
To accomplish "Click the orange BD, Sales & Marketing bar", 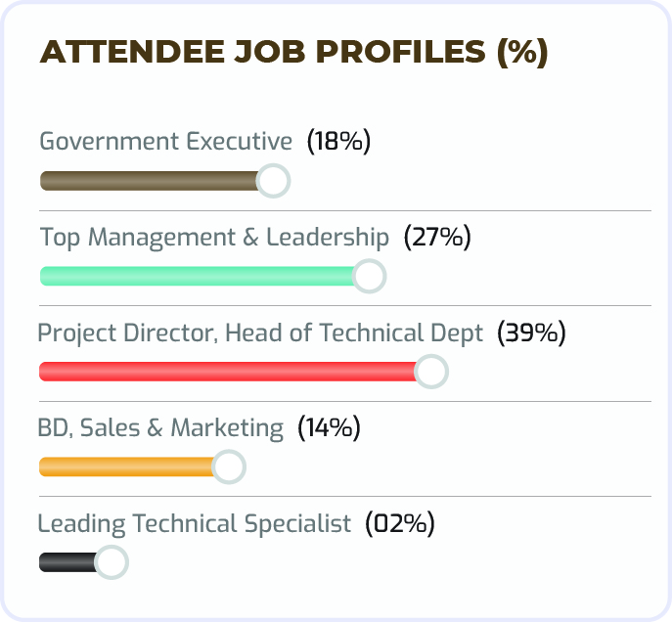I will coord(125,466).
